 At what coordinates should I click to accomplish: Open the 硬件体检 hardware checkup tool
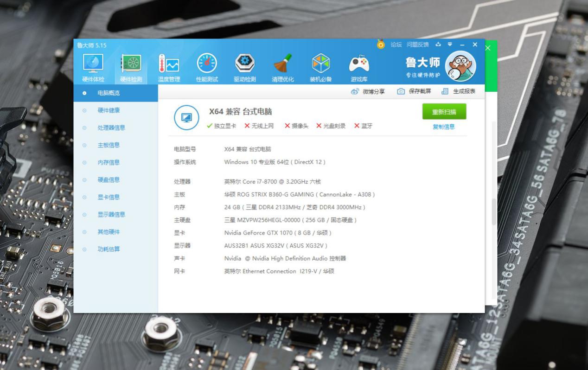pyautogui.click(x=93, y=68)
